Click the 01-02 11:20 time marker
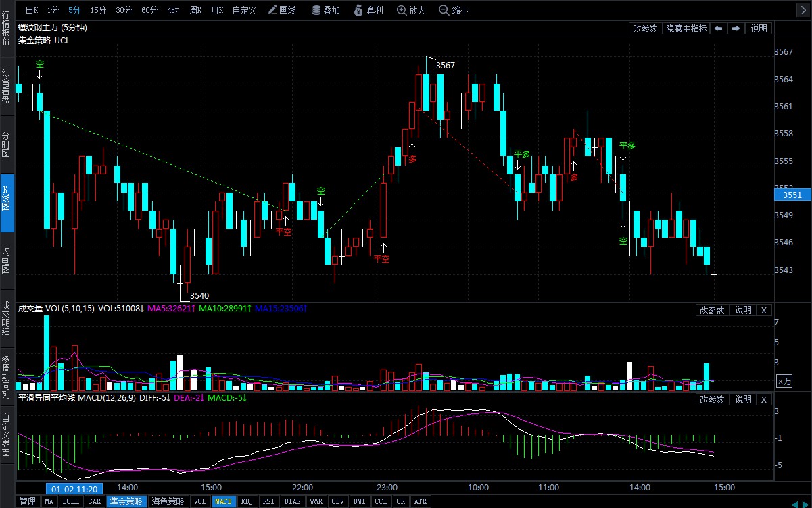This screenshot has height=508, width=812. tap(74, 488)
